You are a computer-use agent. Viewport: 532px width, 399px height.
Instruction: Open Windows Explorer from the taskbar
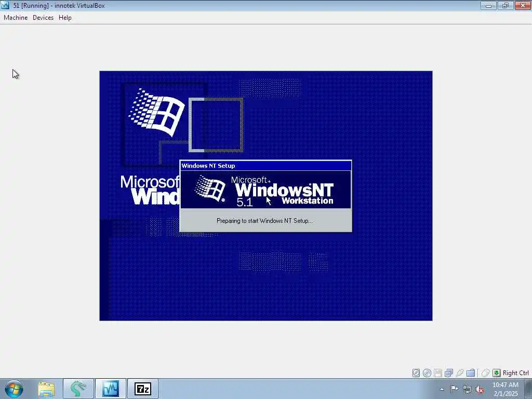pyautogui.click(x=46, y=389)
